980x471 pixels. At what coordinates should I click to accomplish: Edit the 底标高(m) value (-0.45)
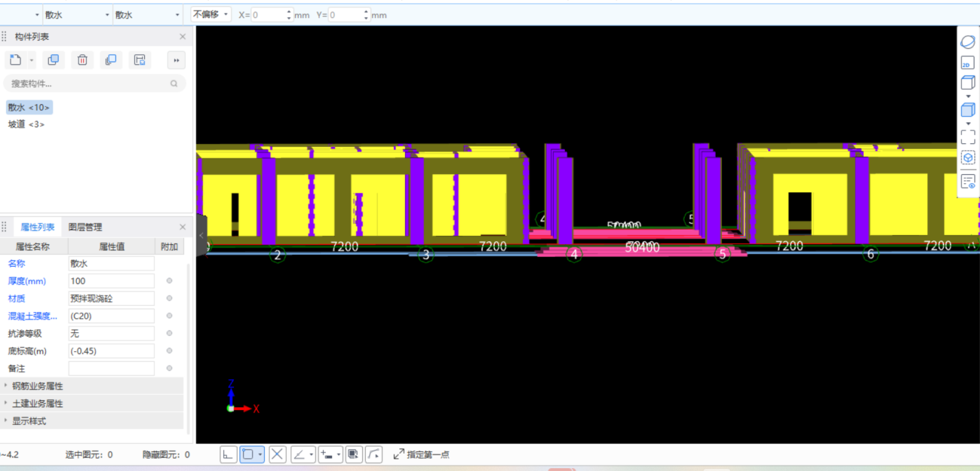tap(111, 351)
